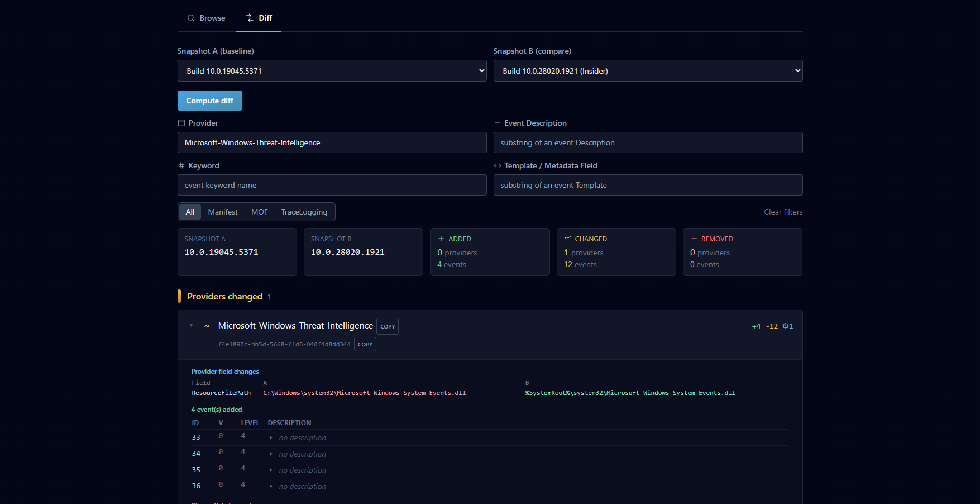980x504 pixels.
Task: Click the LEVEL column header
Action: 250,423
